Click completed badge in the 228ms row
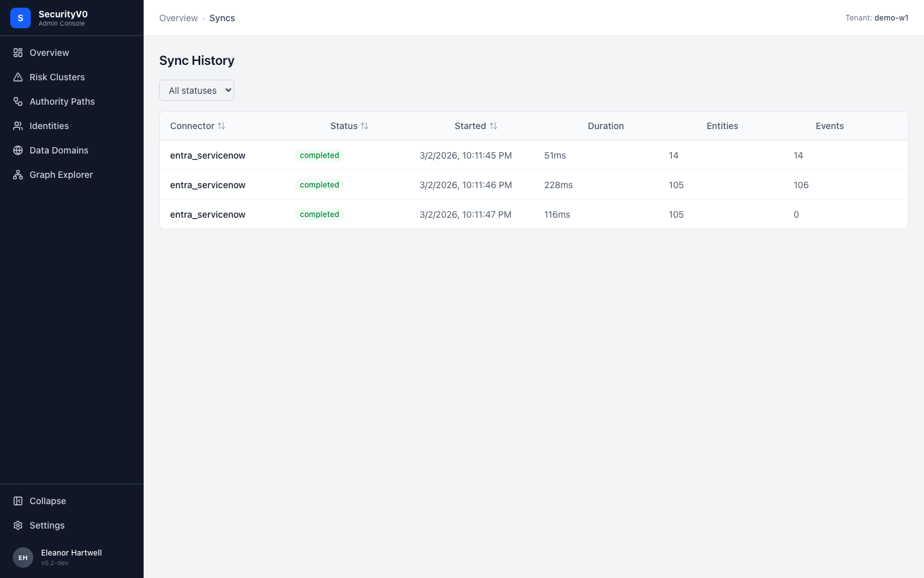The height and width of the screenshot is (578, 924). click(x=320, y=185)
